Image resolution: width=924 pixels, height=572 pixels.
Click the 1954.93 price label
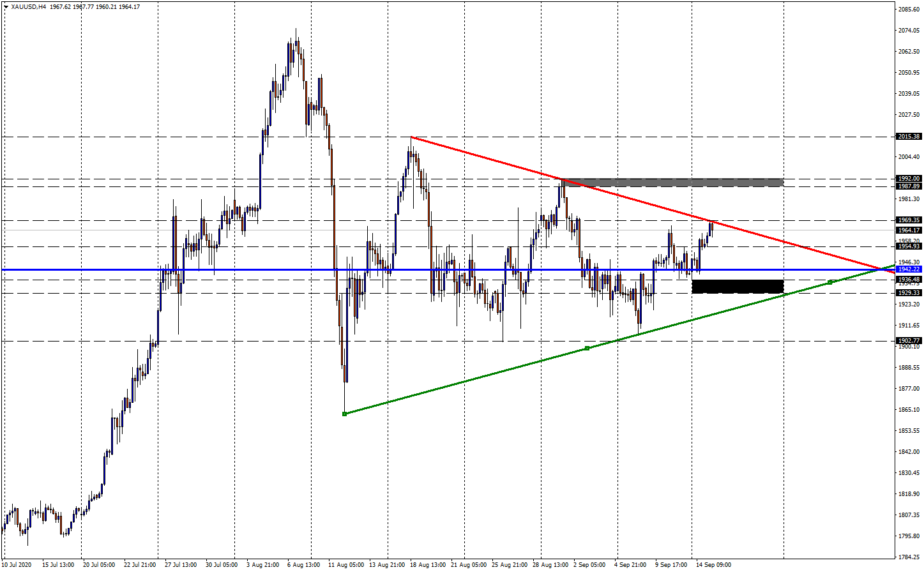point(909,246)
